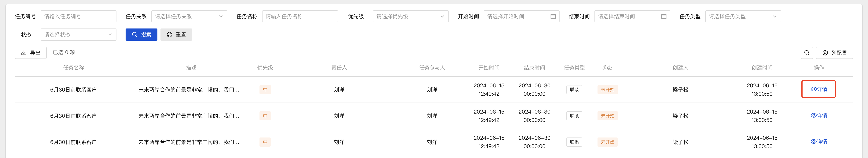Expand the priority (优先级) dropdown
The width and height of the screenshot is (868, 158).
pos(410,16)
